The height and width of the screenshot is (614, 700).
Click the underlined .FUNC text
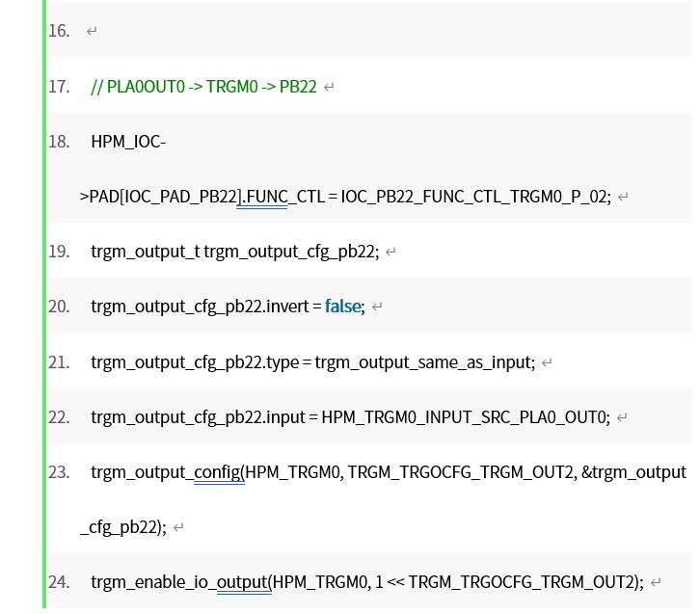264,197
